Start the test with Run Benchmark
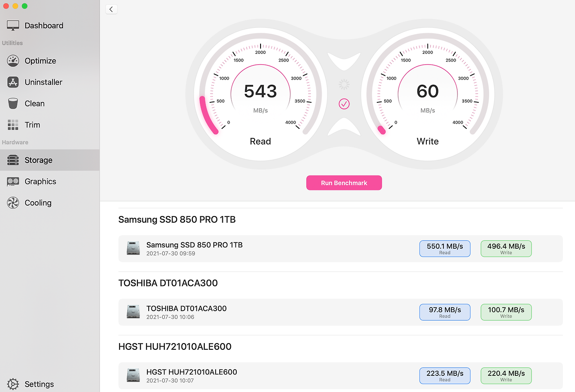The image size is (575, 392). 344,183
